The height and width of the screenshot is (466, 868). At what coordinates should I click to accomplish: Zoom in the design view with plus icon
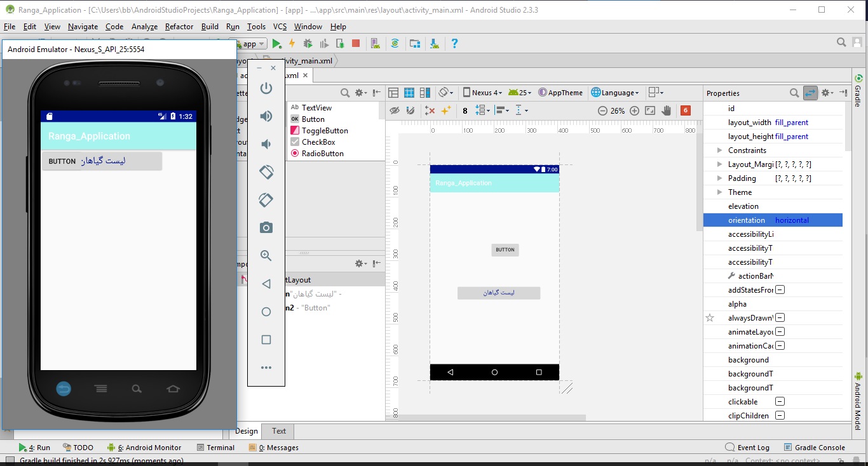(x=634, y=110)
